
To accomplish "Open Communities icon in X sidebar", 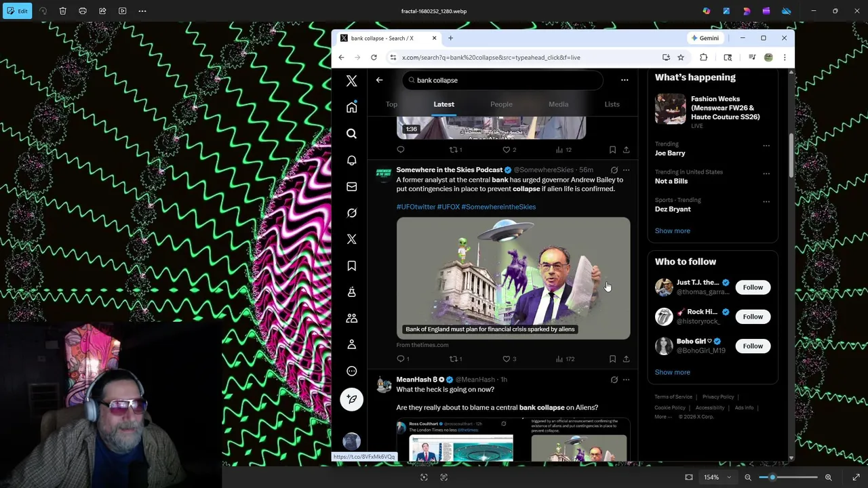I will (x=351, y=318).
